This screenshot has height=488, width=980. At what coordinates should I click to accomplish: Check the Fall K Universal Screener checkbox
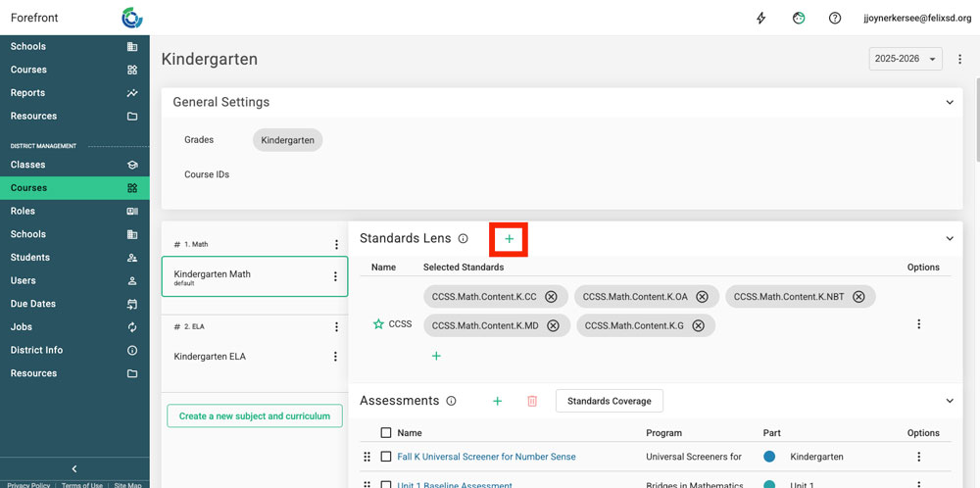[385, 457]
